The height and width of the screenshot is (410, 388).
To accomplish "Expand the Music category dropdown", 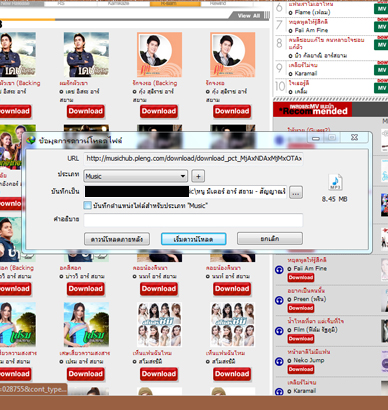I will [x=136, y=176].
